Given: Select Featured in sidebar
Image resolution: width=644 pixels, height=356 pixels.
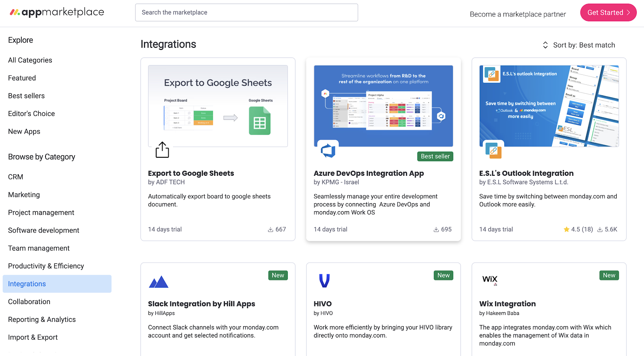Looking at the screenshot, I should (x=22, y=78).
